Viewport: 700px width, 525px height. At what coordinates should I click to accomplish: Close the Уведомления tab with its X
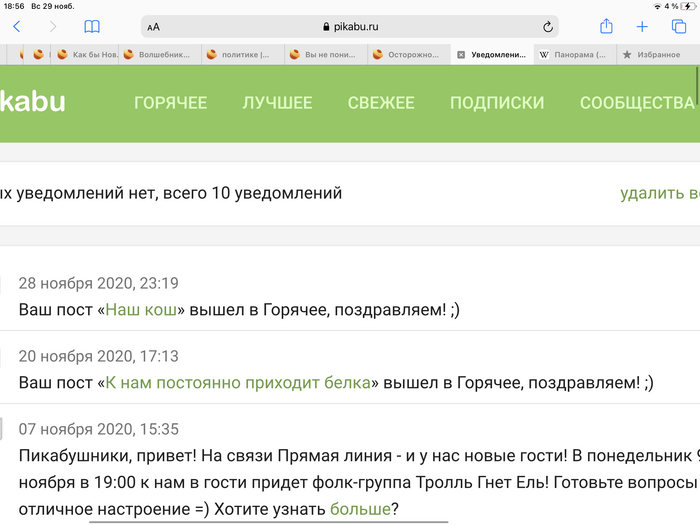(x=461, y=55)
